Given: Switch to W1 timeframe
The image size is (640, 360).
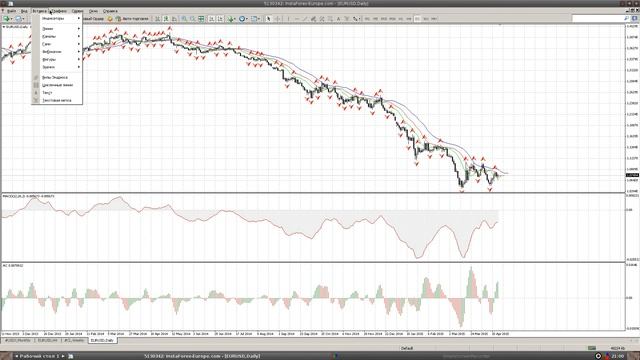Looking at the screenshot, I should tap(426, 18).
